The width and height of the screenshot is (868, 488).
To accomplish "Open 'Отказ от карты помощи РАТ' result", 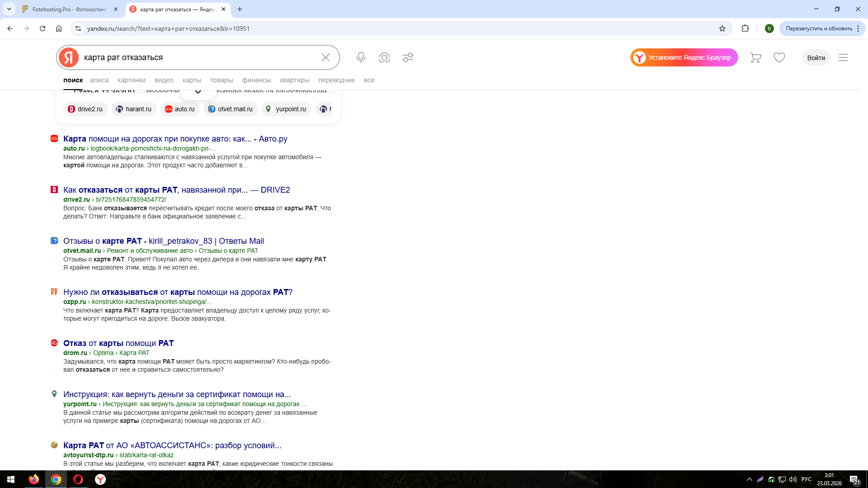I will click(119, 343).
